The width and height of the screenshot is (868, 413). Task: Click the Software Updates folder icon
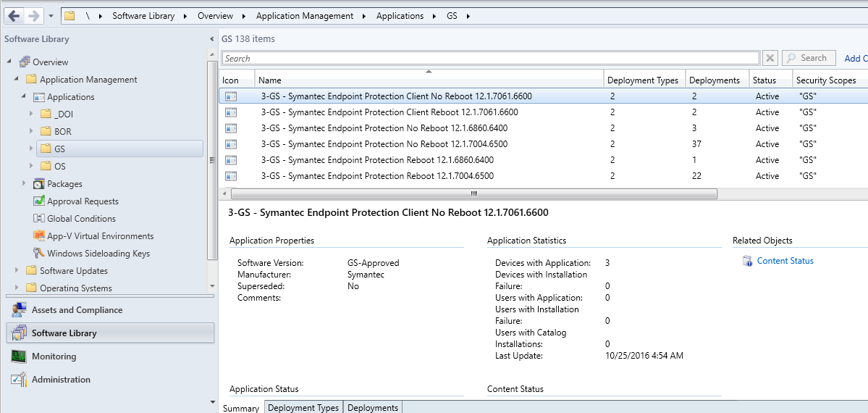[32, 270]
